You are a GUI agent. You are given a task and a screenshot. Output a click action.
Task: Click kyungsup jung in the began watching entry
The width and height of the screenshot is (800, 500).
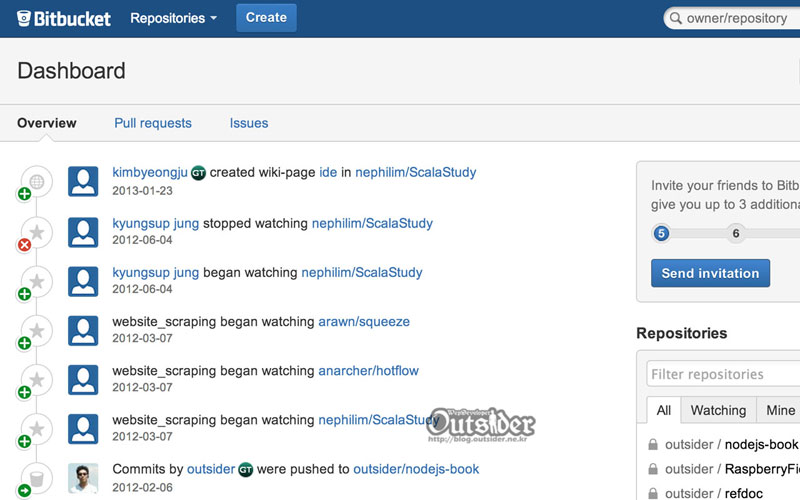point(156,272)
